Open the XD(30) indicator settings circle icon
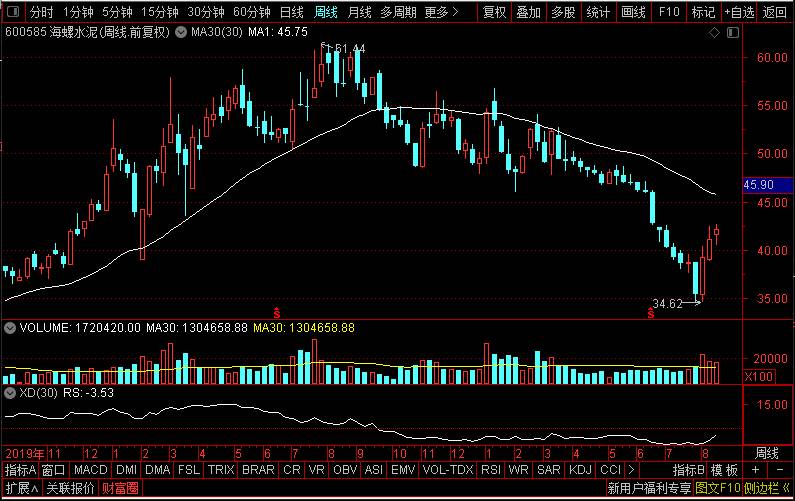 click(10, 393)
